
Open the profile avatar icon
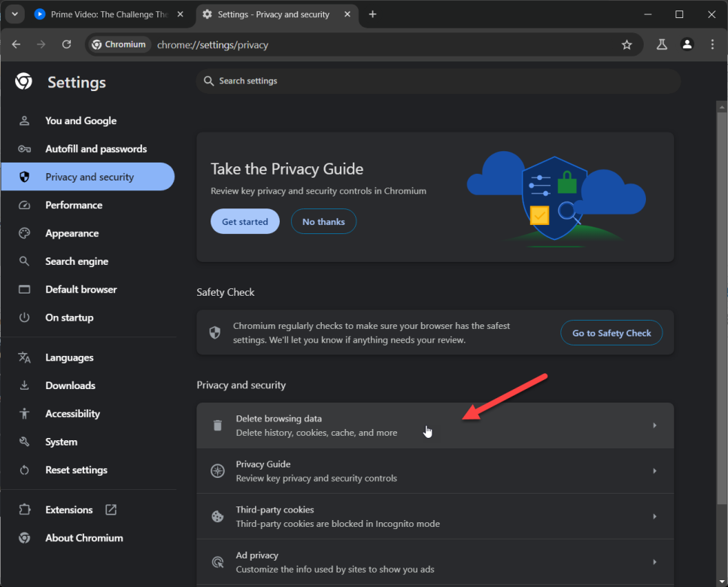click(x=687, y=44)
